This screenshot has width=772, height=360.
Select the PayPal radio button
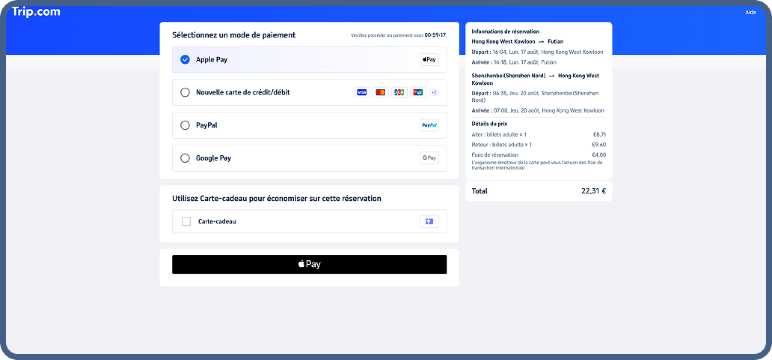185,126
